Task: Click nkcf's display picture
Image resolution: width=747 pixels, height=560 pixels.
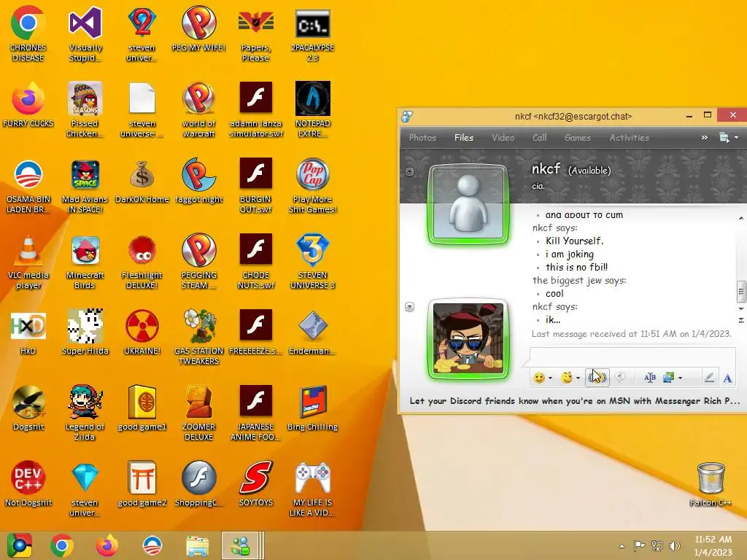Action: [x=468, y=204]
